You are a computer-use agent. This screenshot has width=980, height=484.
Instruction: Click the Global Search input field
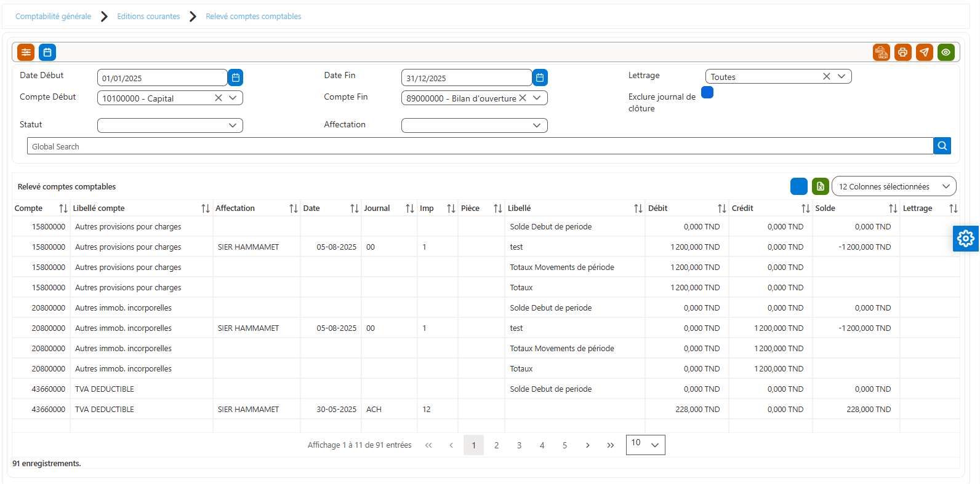(480, 146)
